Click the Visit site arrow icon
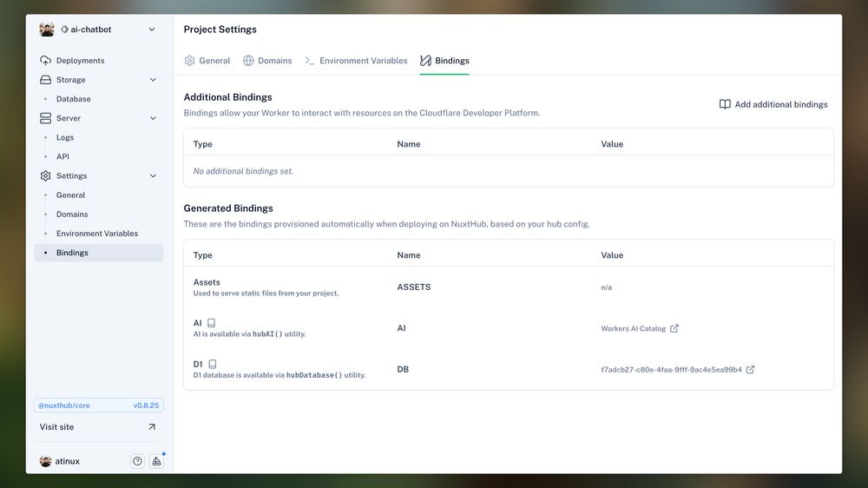 click(x=152, y=427)
